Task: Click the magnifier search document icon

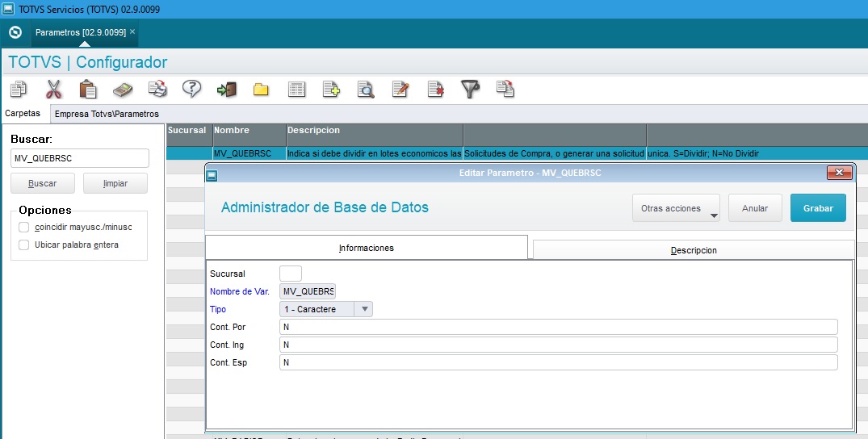Action: click(x=365, y=89)
